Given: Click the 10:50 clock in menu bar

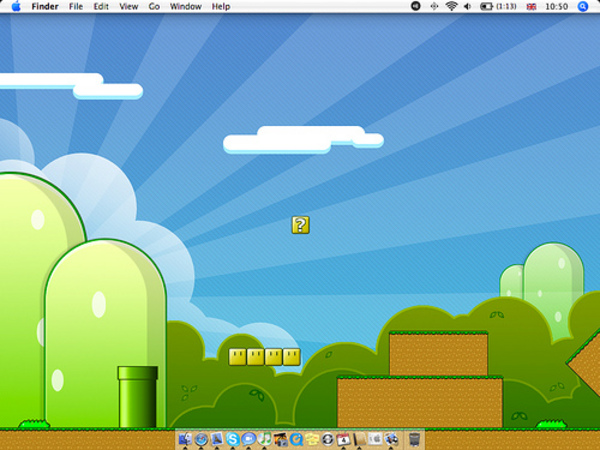Looking at the screenshot, I should pos(556,7).
